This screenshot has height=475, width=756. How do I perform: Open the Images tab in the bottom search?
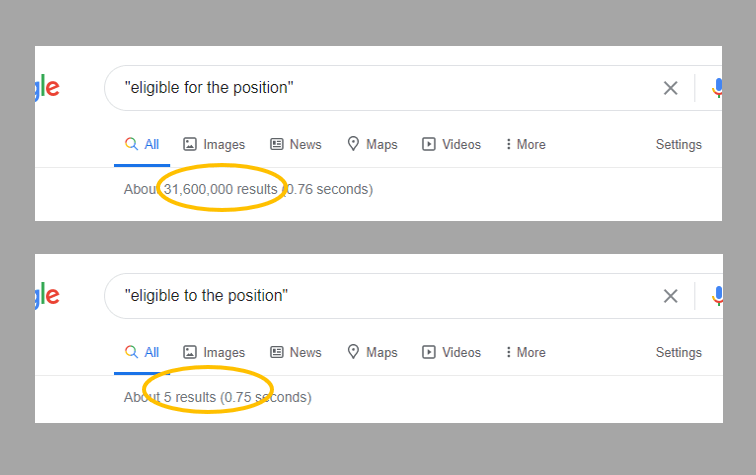click(x=214, y=352)
